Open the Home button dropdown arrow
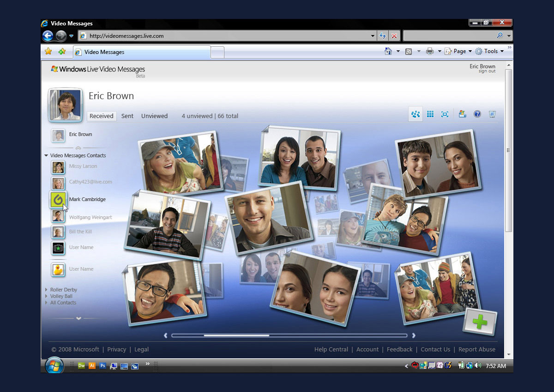This screenshot has height=392, width=554. coord(398,52)
